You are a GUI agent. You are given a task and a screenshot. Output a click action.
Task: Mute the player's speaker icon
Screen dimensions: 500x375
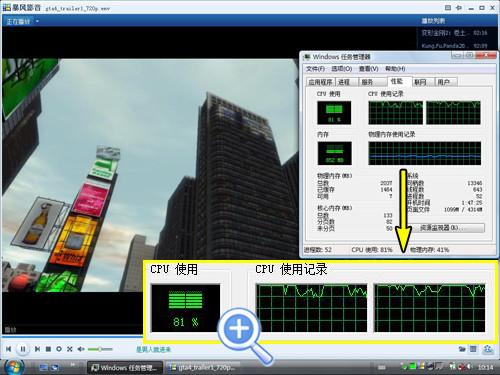click(x=80, y=349)
